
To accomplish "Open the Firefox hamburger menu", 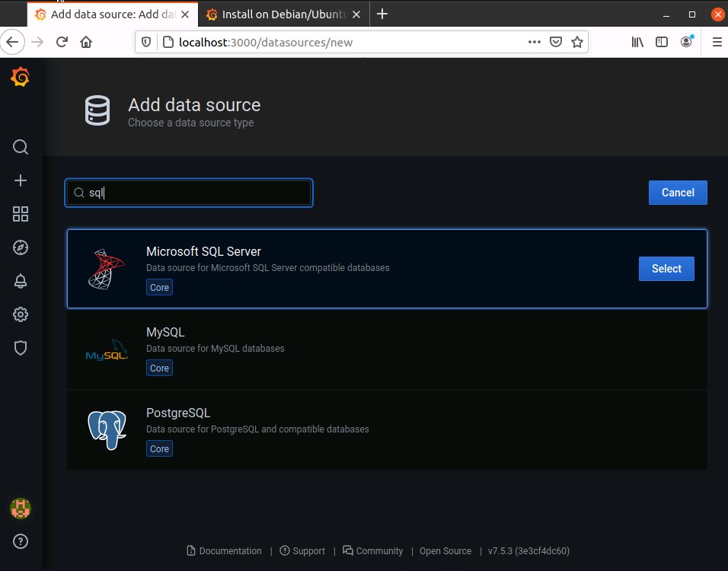I will pos(717,42).
